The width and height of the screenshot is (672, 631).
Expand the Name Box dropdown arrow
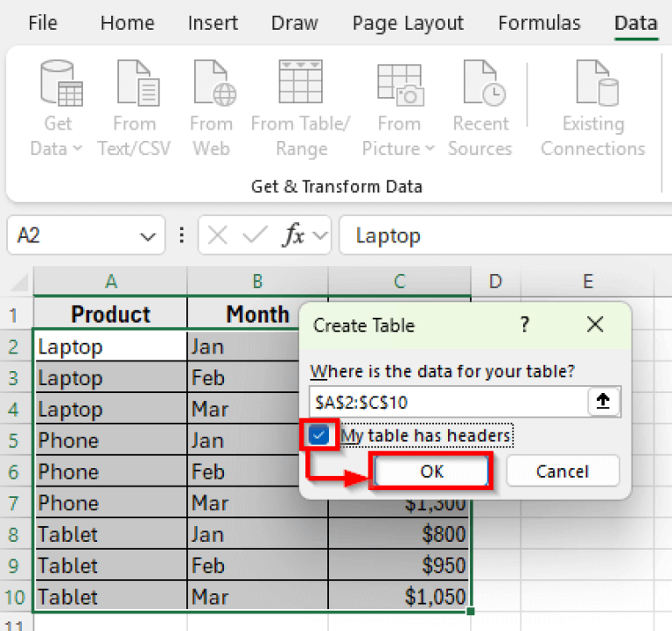[x=148, y=236]
